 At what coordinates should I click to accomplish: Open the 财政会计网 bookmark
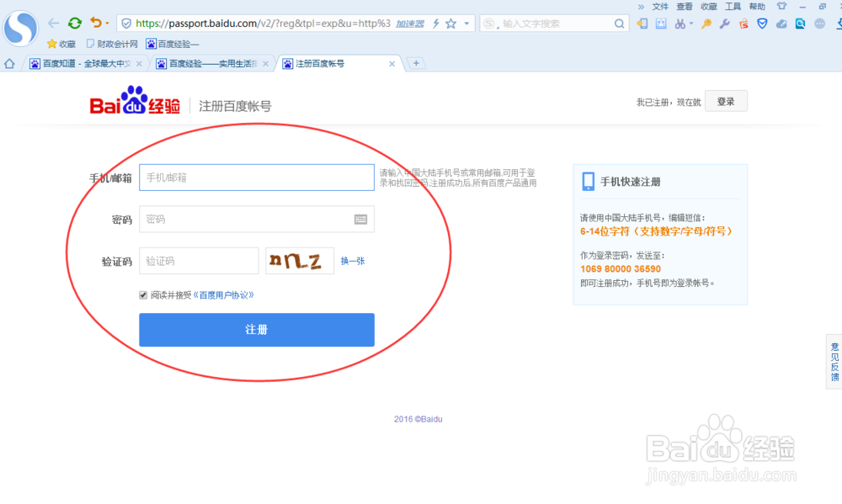(112, 44)
